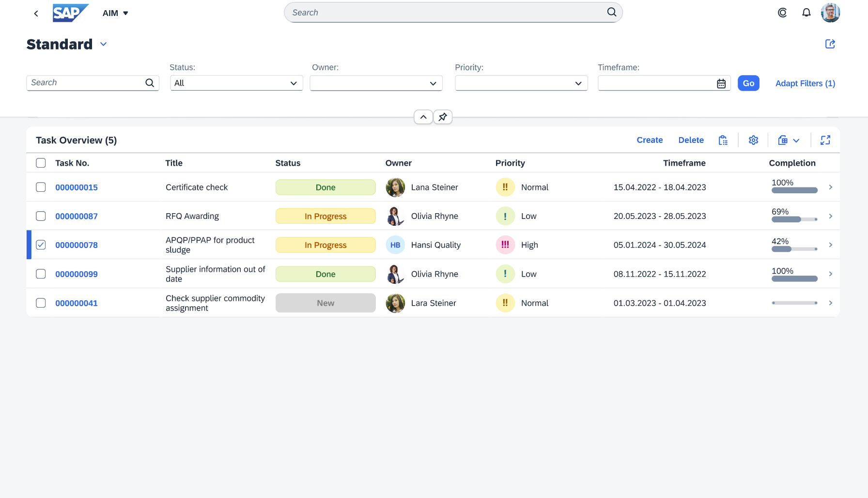Uncheck the APQP/PPAP task row checkbox

(41, 245)
